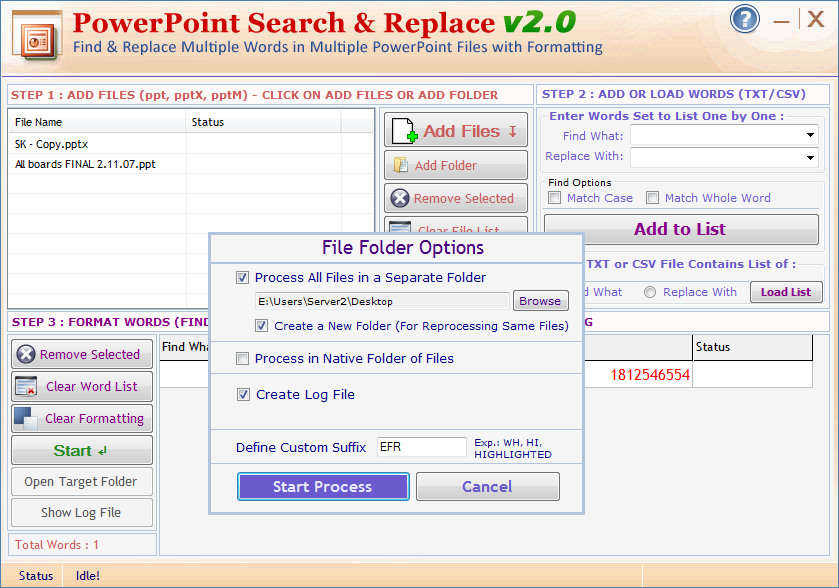The image size is (839, 588).
Task: Click the Load List button
Action: click(x=786, y=292)
